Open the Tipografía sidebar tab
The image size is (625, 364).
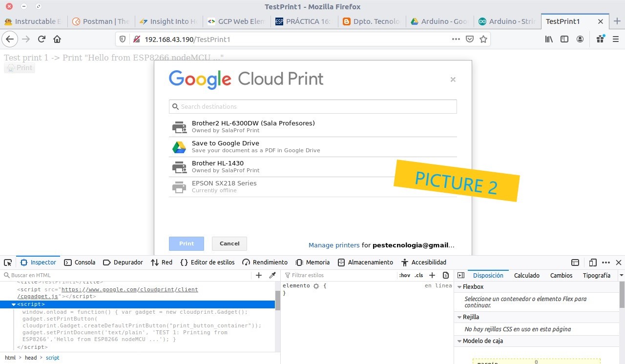(596, 275)
